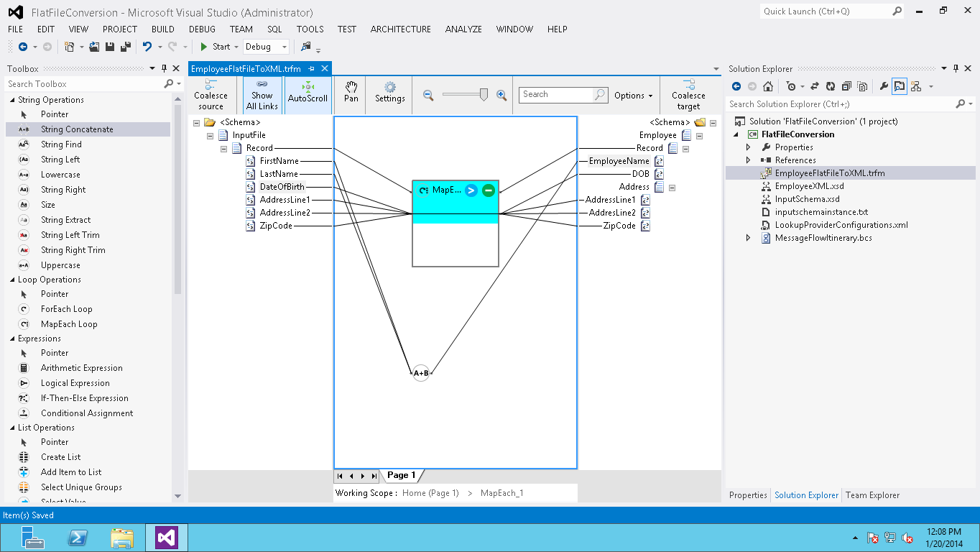The height and width of the screenshot is (552, 980).
Task: Open the ARCHITECTURE menu
Action: pyautogui.click(x=401, y=29)
